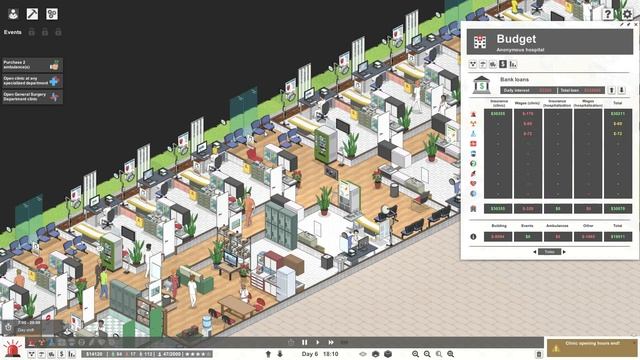Select the Medical laboratories flask icon in Budget table
The height and width of the screenshot is (360, 640).
473,134
